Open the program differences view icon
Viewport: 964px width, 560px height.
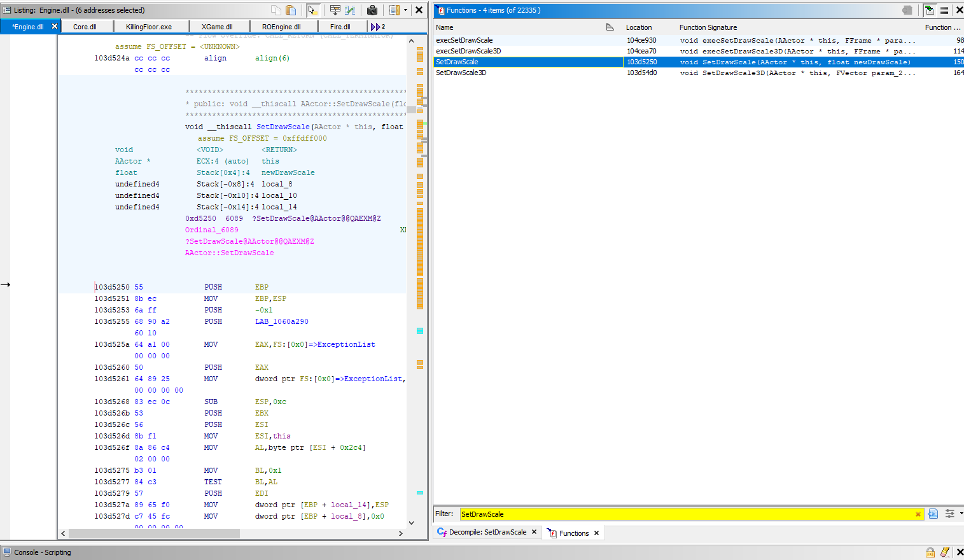pyautogui.click(x=350, y=10)
